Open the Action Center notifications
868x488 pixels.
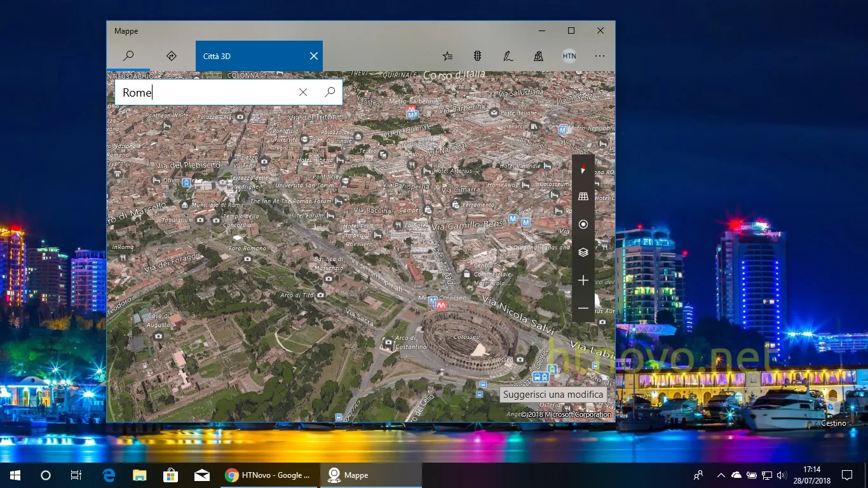[847, 475]
